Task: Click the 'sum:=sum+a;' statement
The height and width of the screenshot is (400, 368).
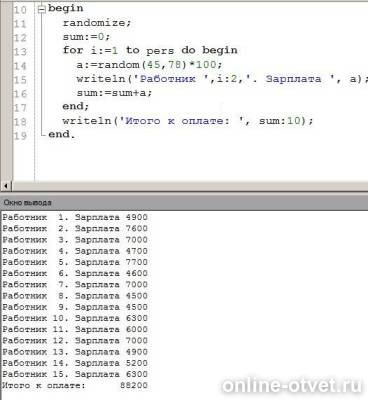Action: [114, 93]
